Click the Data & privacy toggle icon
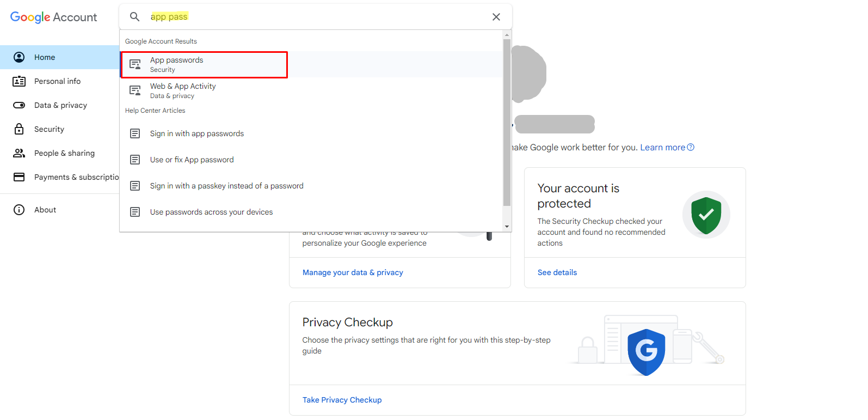The image size is (868, 420). 19,105
